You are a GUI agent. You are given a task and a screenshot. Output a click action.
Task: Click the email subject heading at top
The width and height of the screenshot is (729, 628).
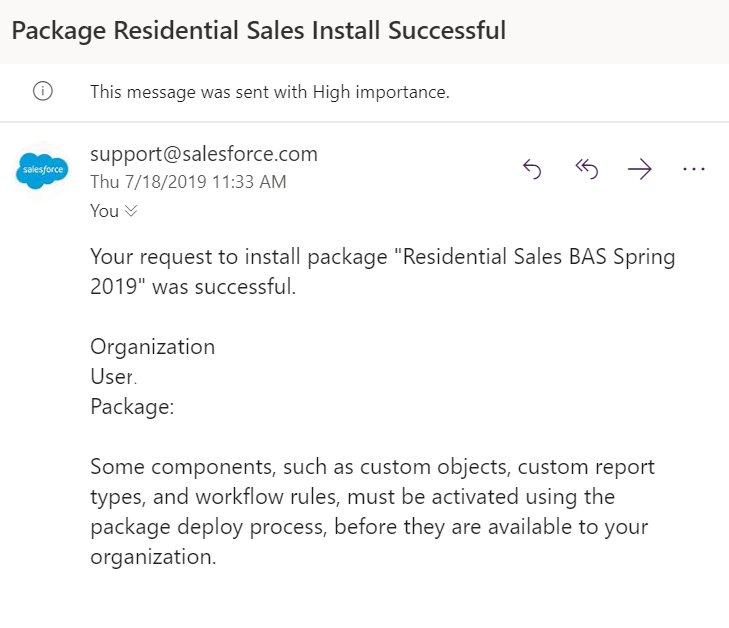(258, 30)
